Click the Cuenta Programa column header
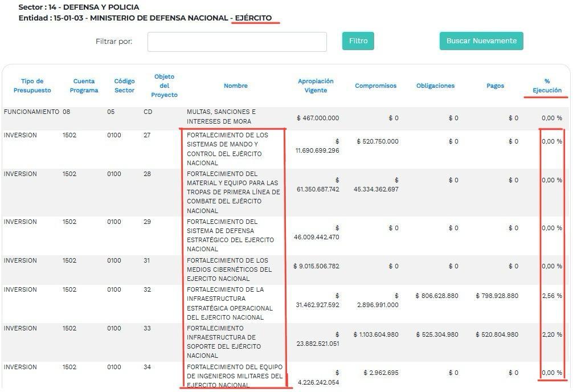The height and width of the screenshot is (392, 573). (84, 86)
